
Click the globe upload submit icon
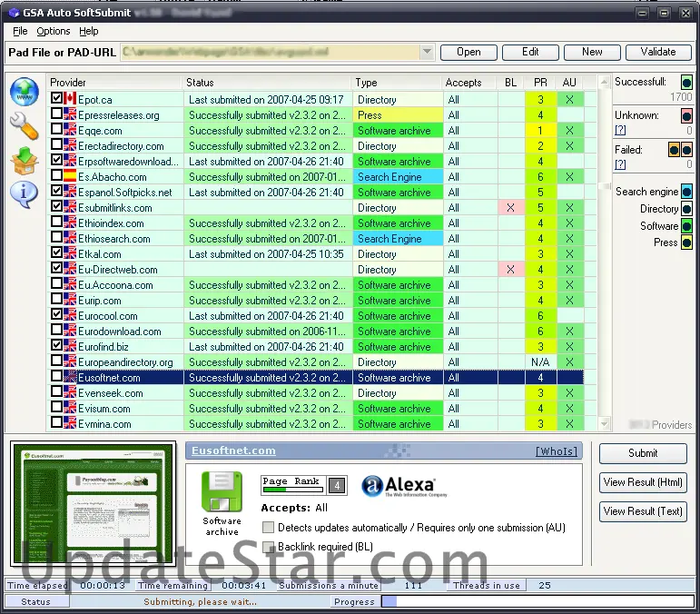click(x=25, y=92)
